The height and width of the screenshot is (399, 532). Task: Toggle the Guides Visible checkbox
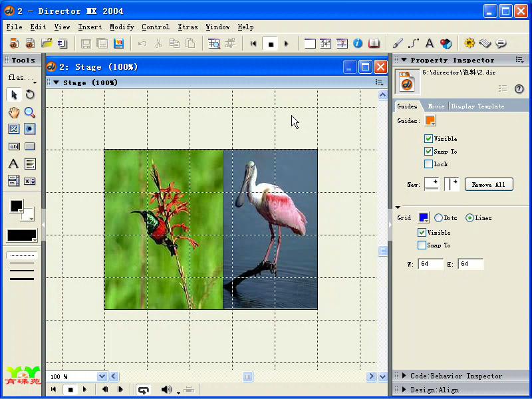point(428,139)
